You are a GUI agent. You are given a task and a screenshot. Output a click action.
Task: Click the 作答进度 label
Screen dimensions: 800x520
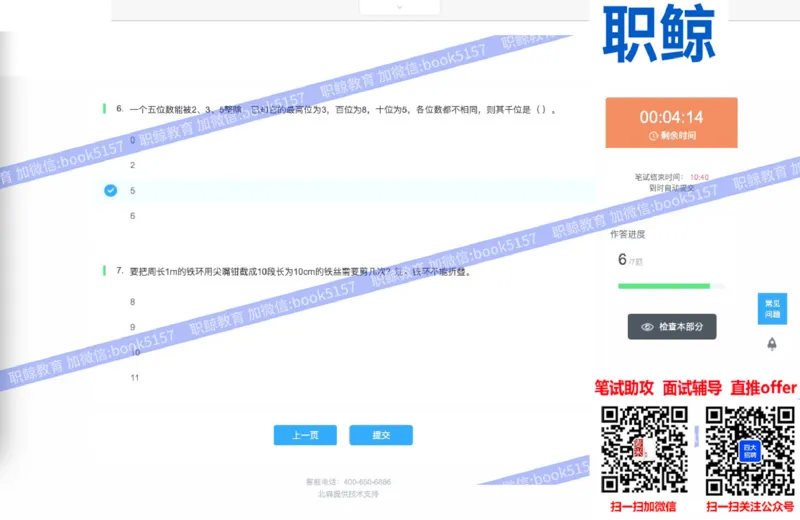(x=628, y=234)
